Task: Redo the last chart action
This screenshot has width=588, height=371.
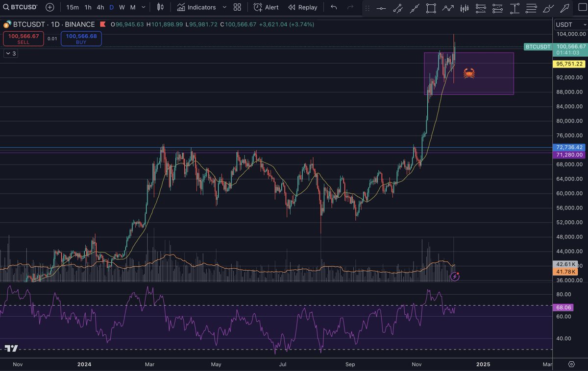Action: pos(350,7)
